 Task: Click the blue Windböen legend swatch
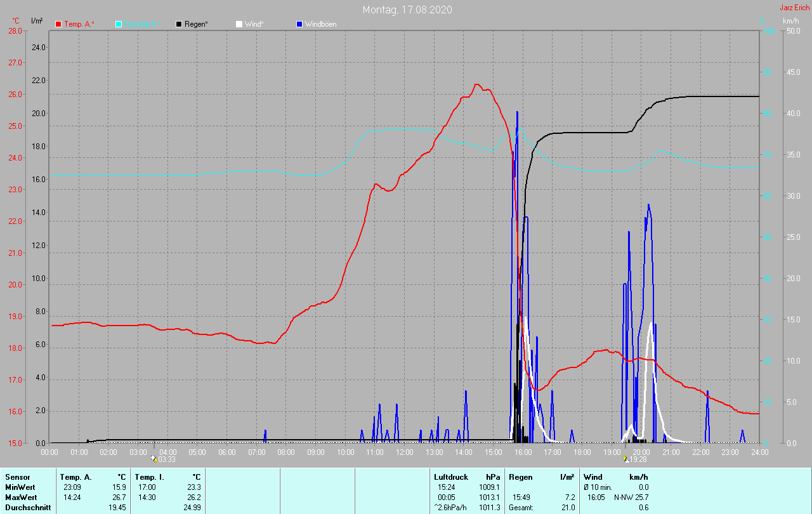coord(299,24)
